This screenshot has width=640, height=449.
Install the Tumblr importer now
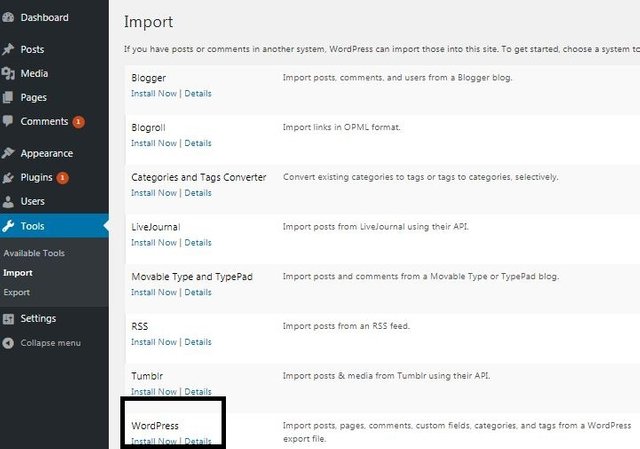(154, 392)
